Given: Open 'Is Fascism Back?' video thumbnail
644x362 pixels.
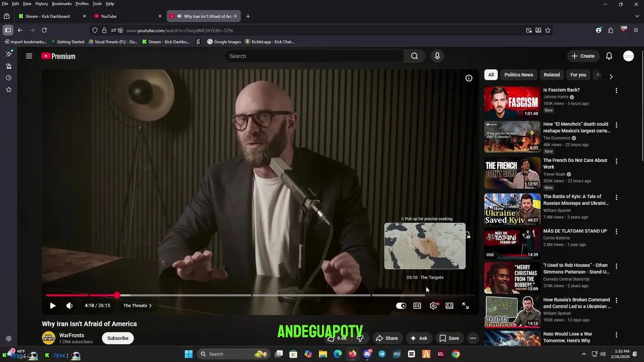Looking at the screenshot, I should pos(512,102).
